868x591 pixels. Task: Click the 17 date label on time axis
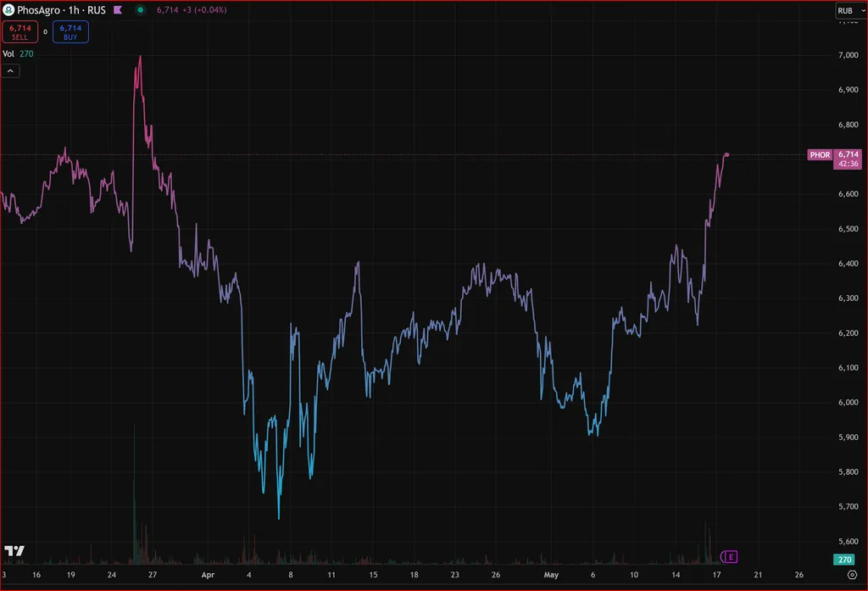tap(717, 575)
